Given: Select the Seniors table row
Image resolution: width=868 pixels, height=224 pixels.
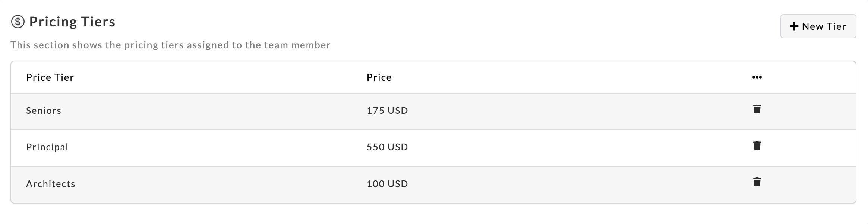Looking at the screenshot, I should click(x=559, y=111).
